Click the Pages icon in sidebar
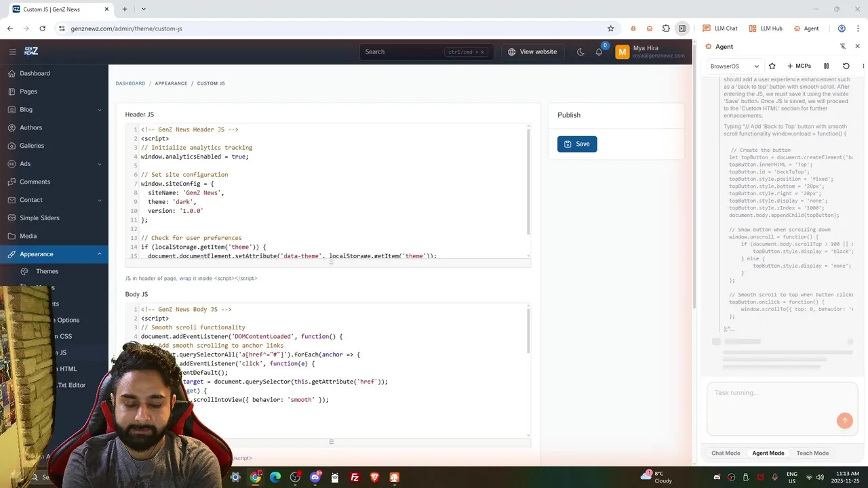This screenshot has height=488, width=868. click(x=12, y=91)
